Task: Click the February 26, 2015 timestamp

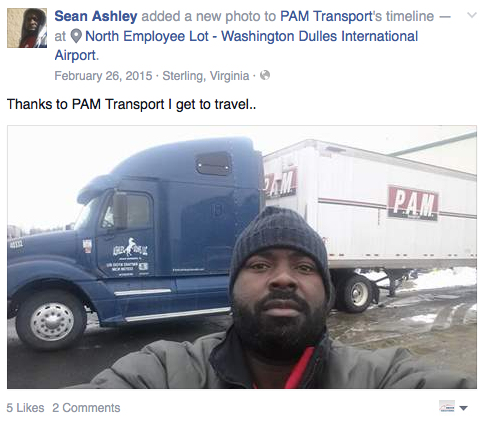Action: [103, 76]
